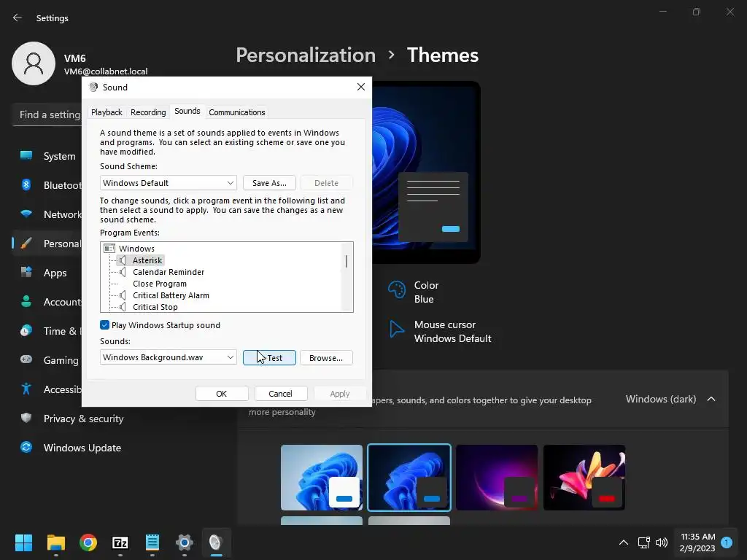Click the Privacy & security shield icon

26,418
